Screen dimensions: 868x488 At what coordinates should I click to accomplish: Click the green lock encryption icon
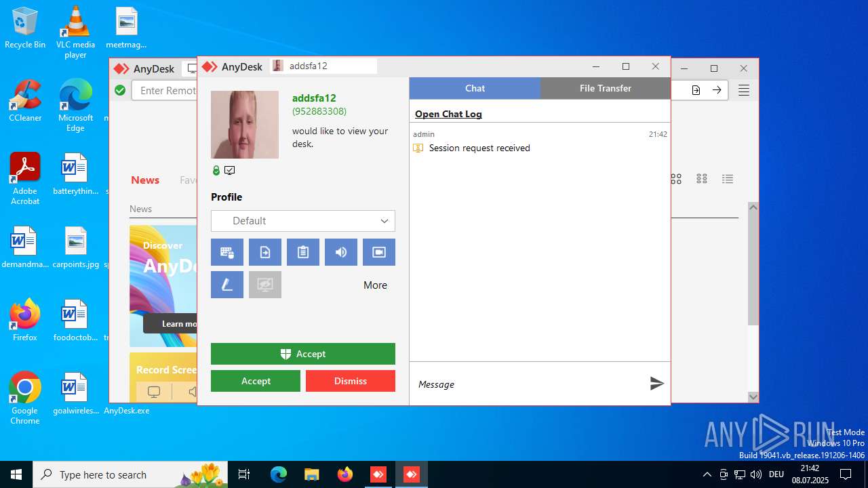coord(216,171)
